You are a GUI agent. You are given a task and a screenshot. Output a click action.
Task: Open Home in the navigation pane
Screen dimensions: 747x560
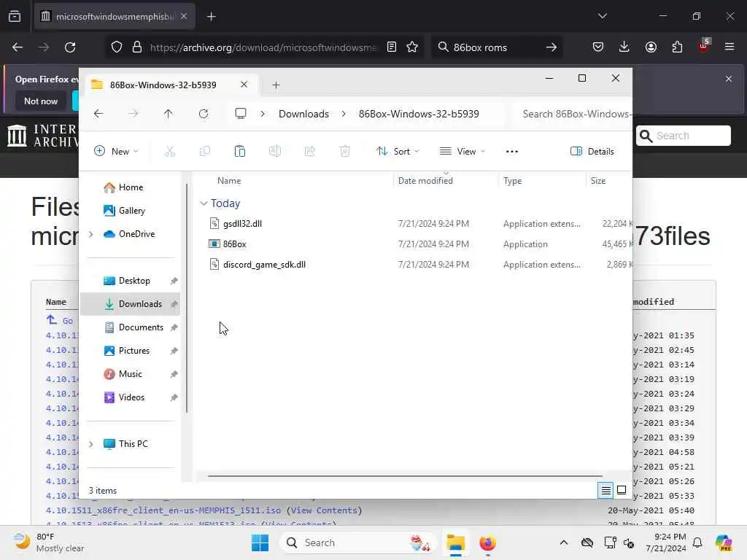130,187
